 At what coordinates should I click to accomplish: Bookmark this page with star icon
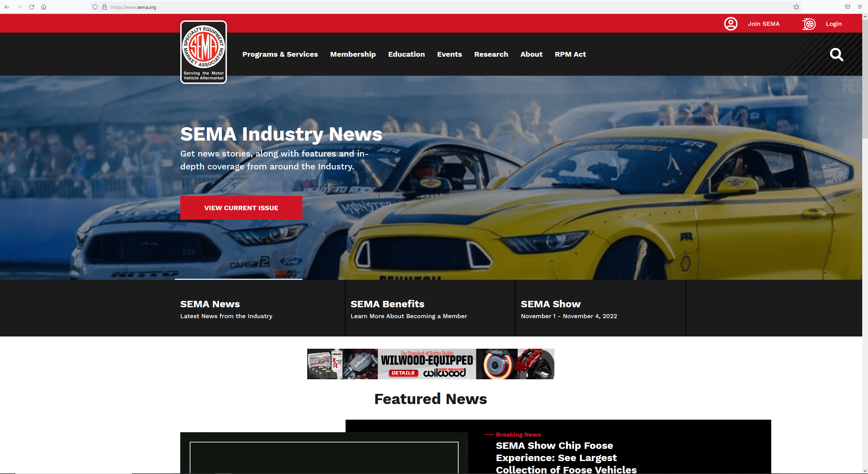(796, 7)
